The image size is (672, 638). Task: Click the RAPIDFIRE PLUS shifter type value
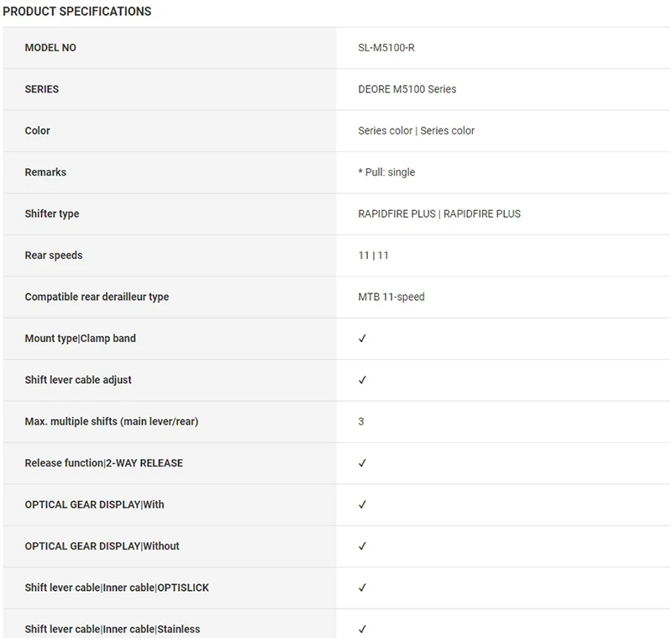[439, 214]
